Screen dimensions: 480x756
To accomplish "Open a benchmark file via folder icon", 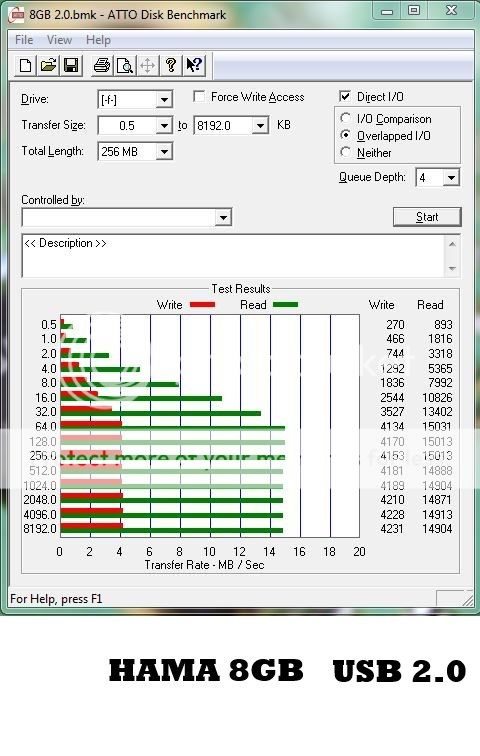I will [x=48, y=65].
